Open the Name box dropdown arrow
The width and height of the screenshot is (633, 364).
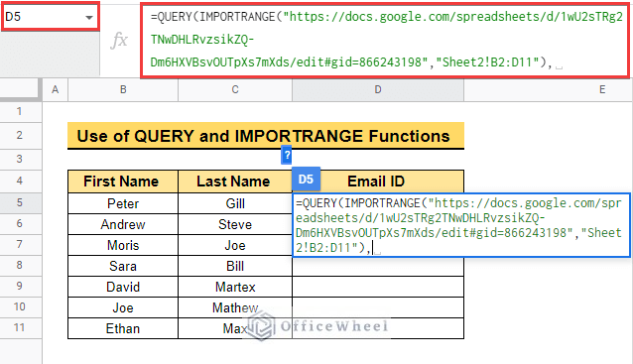pos(89,17)
